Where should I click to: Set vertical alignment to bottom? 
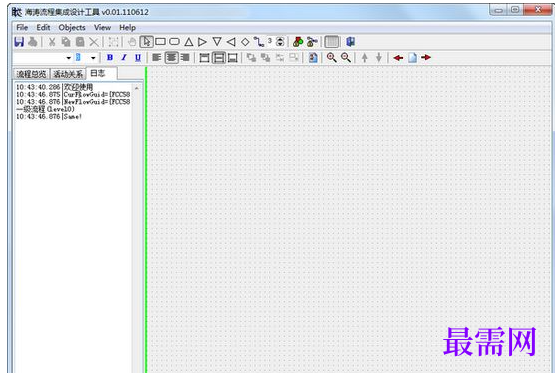pos(233,57)
